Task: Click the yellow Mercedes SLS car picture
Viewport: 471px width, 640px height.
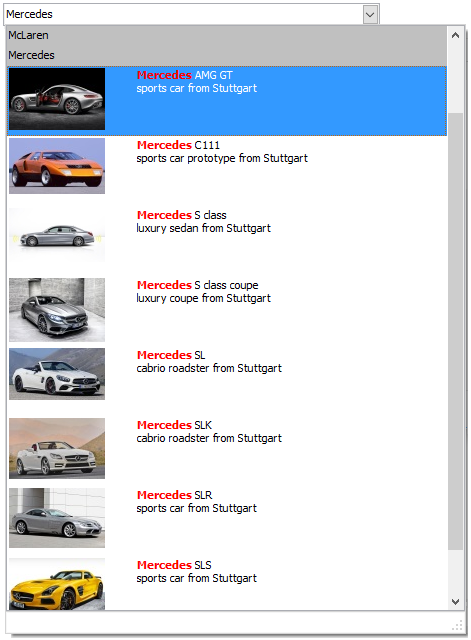Action: pos(57,584)
